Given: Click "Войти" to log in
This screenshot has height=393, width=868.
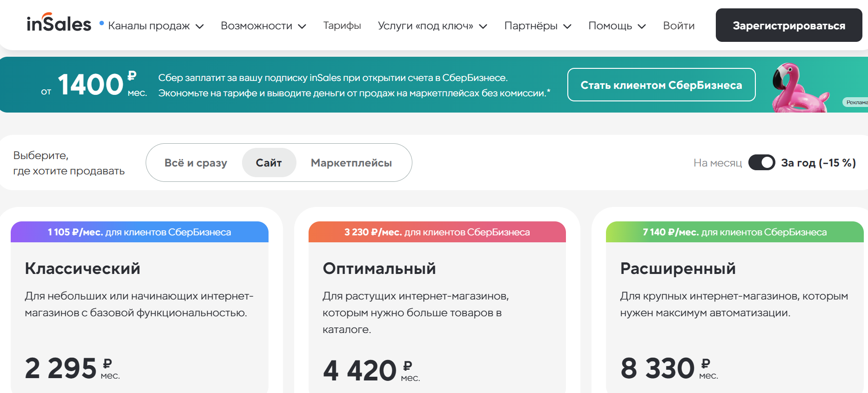Looking at the screenshot, I should [679, 26].
